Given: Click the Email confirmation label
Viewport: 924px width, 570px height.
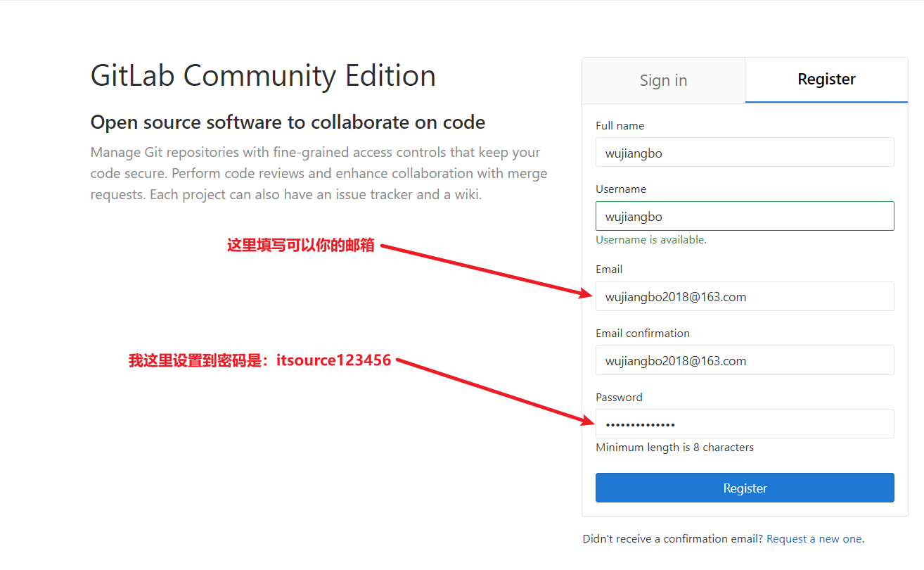Looking at the screenshot, I should (643, 334).
